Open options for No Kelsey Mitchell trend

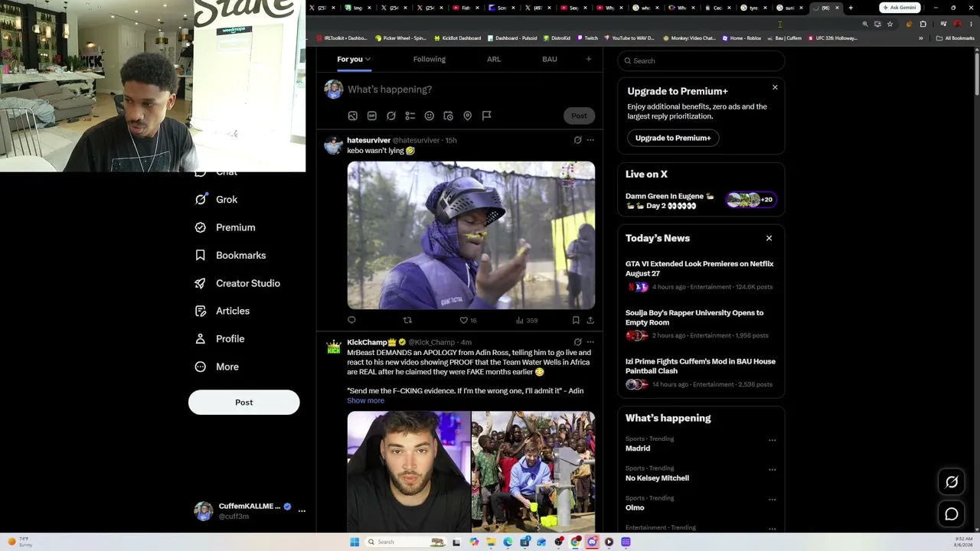772,469
